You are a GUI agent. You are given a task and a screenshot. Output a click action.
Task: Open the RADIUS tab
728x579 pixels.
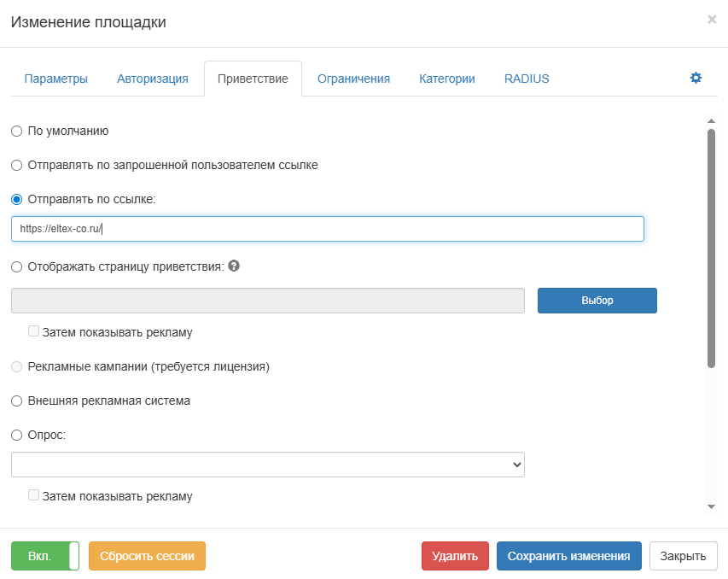(x=527, y=79)
